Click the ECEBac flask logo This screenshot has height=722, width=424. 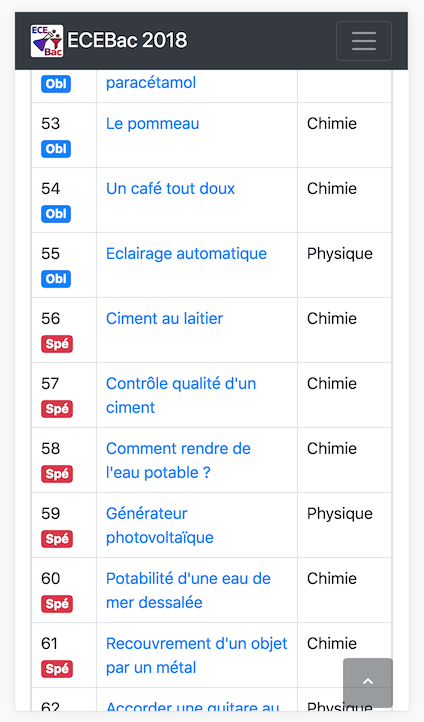click(47, 41)
